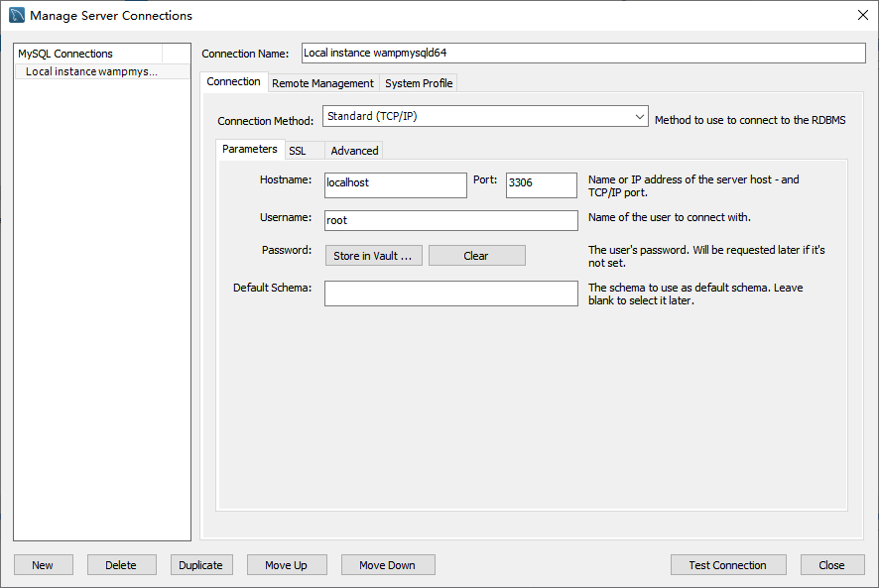Open the Connection Method dropdown
This screenshot has height=588, width=879.
click(x=484, y=116)
